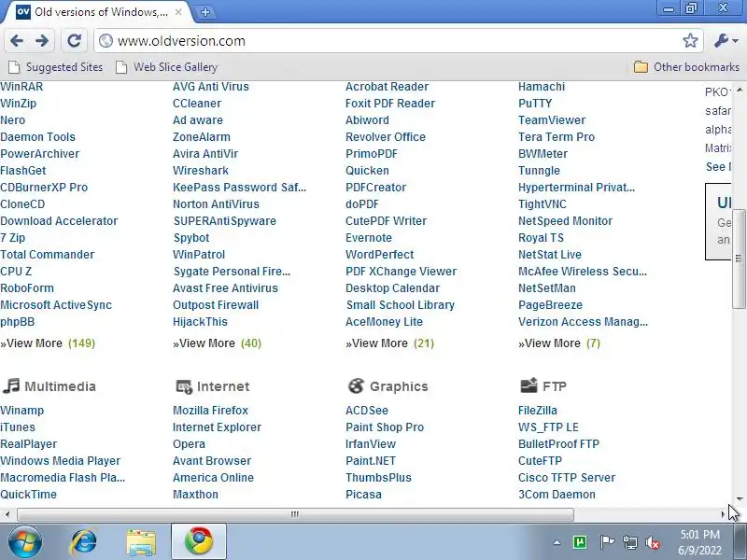
Task: Click the scroll-left arrow of horizontal scrollbar
Action: pos(7,514)
